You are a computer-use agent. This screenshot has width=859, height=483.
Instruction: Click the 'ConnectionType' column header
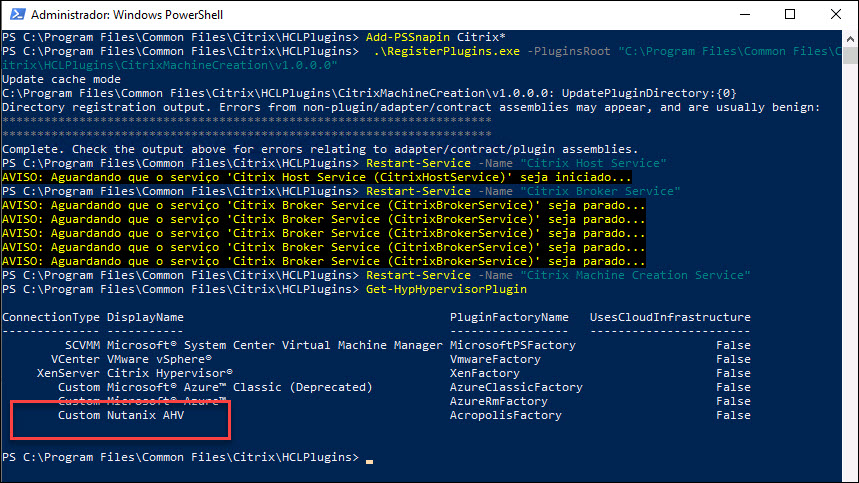click(51, 317)
